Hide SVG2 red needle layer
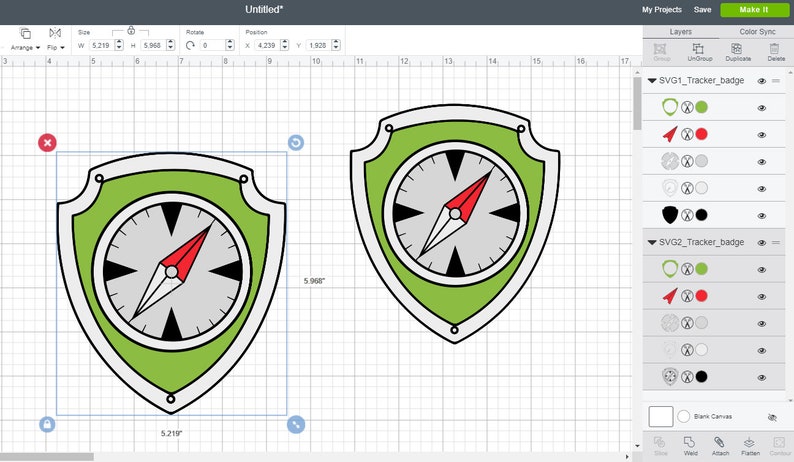 click(762, 296)
